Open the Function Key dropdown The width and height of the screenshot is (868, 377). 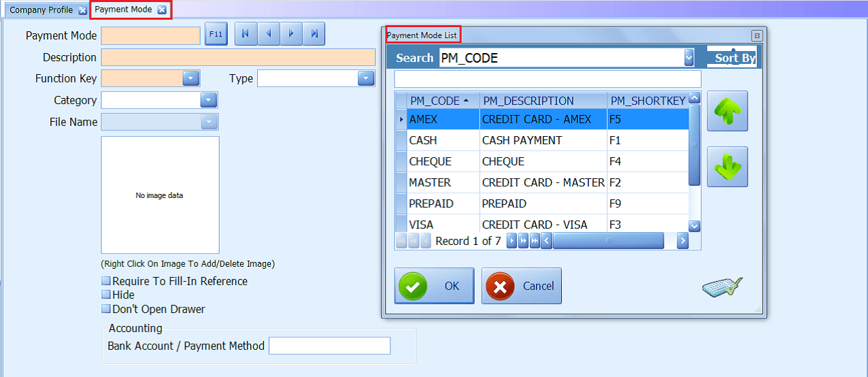pyautogui.click(x=190, y=78)
